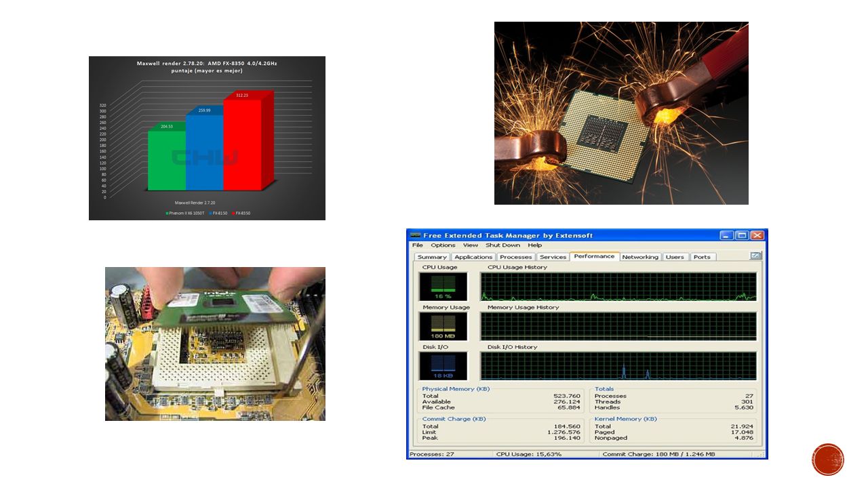
Task: Click the Memory Usage gauge showing 180 MB
Action: tap(443, 326)
